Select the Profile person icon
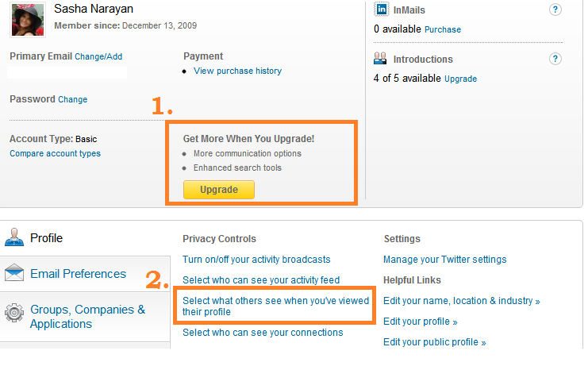Screen dimensions: 588x366 (14, 237)
